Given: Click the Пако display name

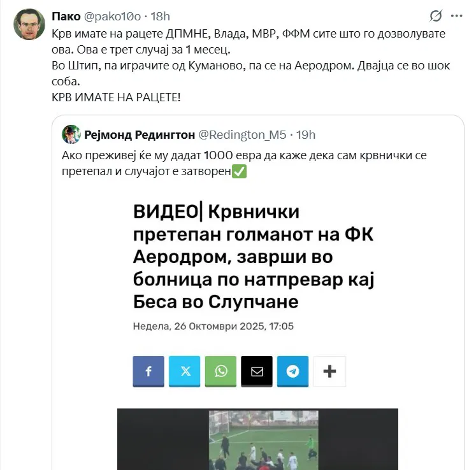Looking at the screenshot, I should (66, 17).
